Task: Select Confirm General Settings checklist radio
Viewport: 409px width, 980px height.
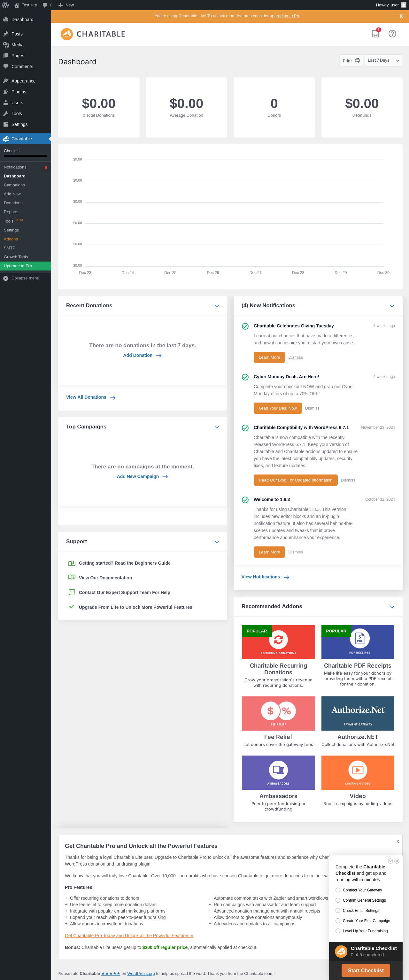Action: tap(337, 900)
